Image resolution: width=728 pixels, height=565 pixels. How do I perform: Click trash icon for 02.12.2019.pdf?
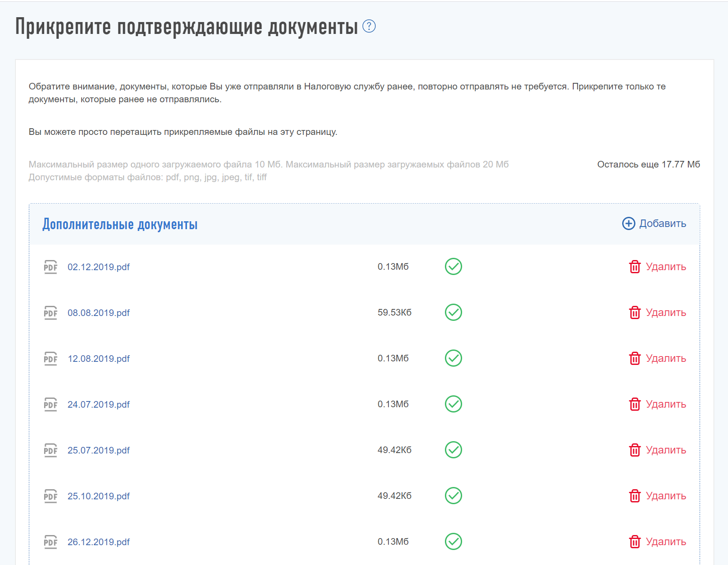[x=635, y=267]
